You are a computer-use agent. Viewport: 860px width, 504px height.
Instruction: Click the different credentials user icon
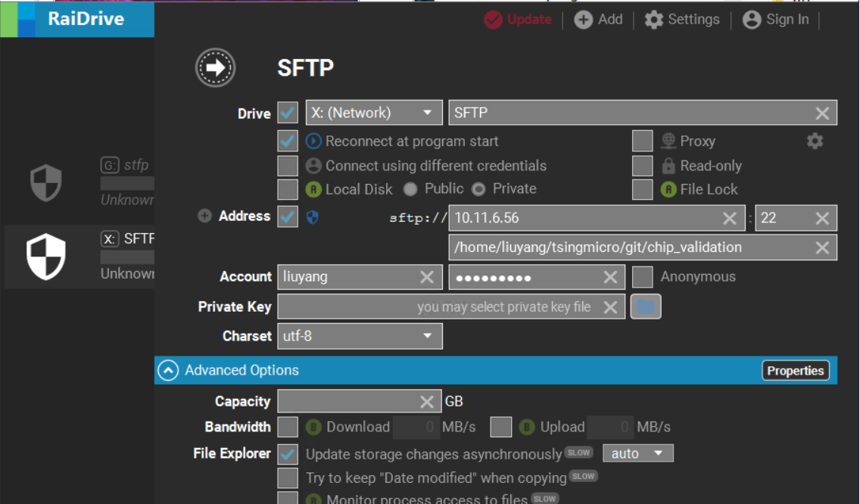click(313, 166)
